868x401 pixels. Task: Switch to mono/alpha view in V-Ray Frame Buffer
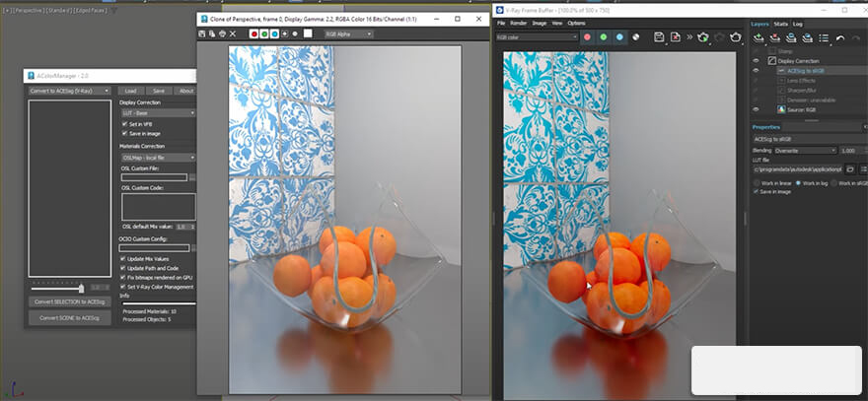635,37
